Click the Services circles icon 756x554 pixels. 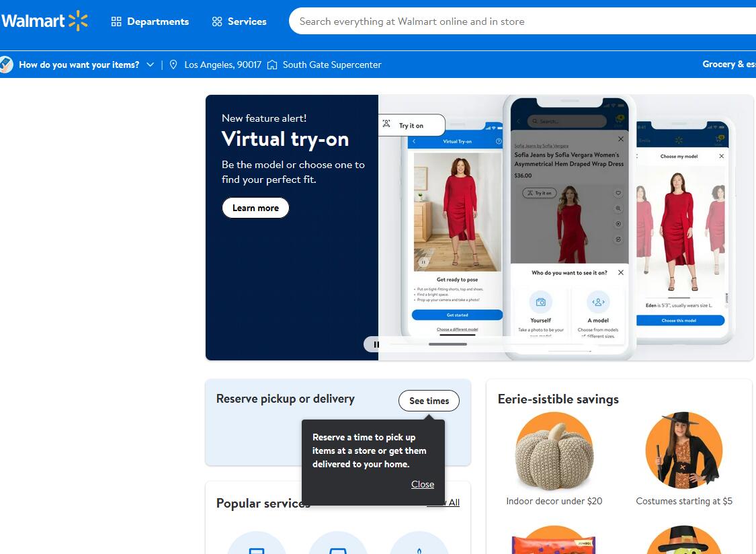[x=217, y=22]
